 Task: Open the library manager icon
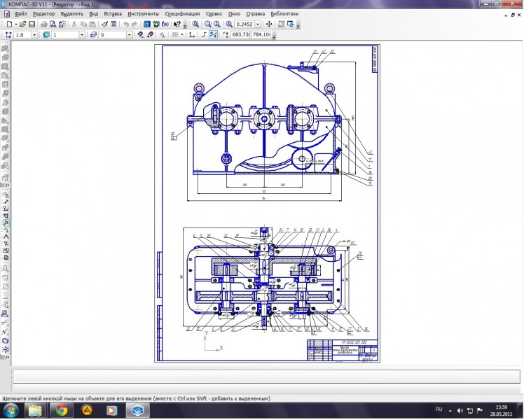click(x=146, y=24)
